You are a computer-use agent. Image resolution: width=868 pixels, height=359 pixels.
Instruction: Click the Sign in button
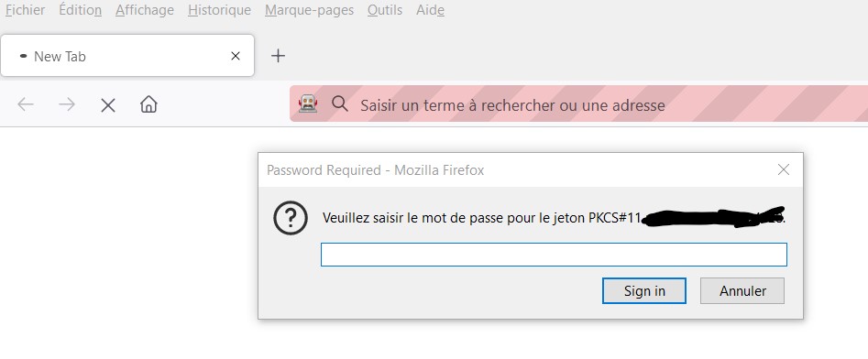pos(644,291)
